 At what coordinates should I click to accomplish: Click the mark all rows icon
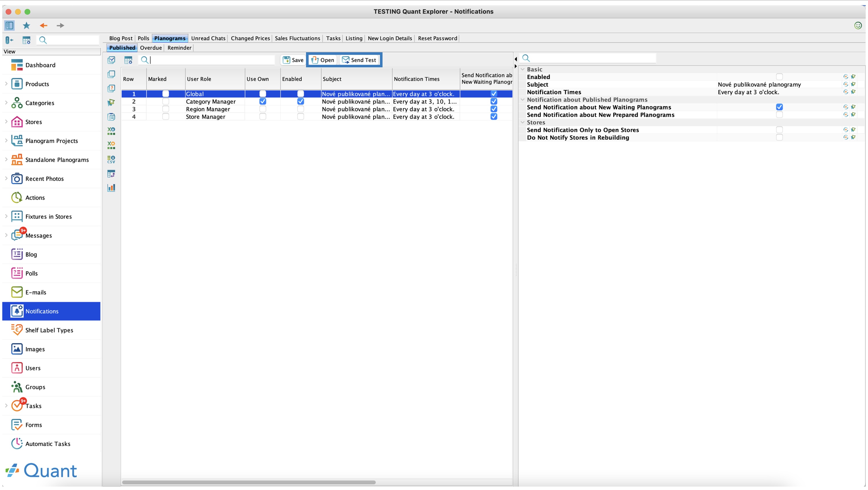tap(111, 60)
